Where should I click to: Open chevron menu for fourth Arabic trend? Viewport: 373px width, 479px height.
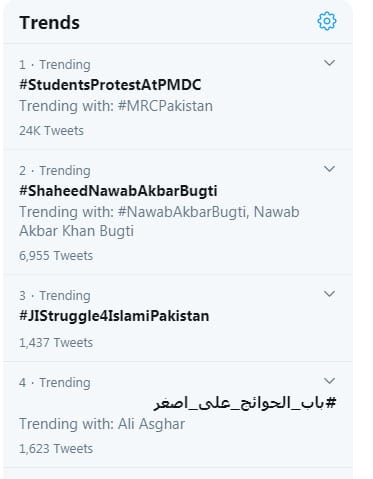coord(329,381)
